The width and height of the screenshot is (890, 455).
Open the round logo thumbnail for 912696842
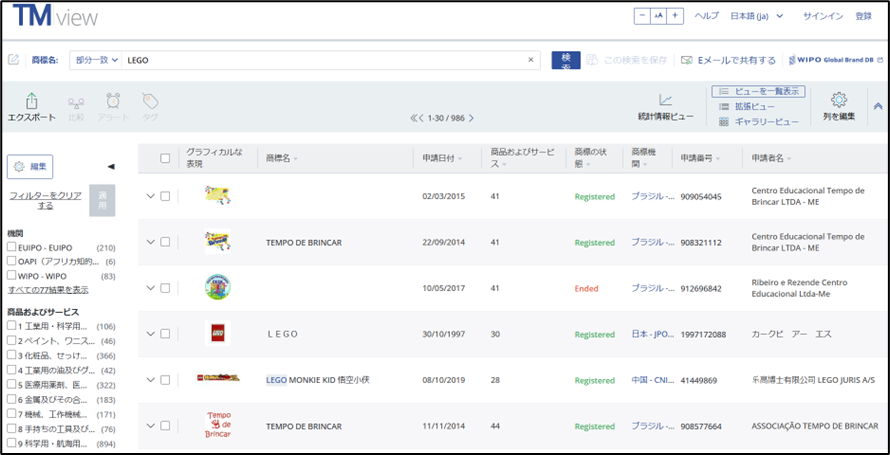(218, 287)
